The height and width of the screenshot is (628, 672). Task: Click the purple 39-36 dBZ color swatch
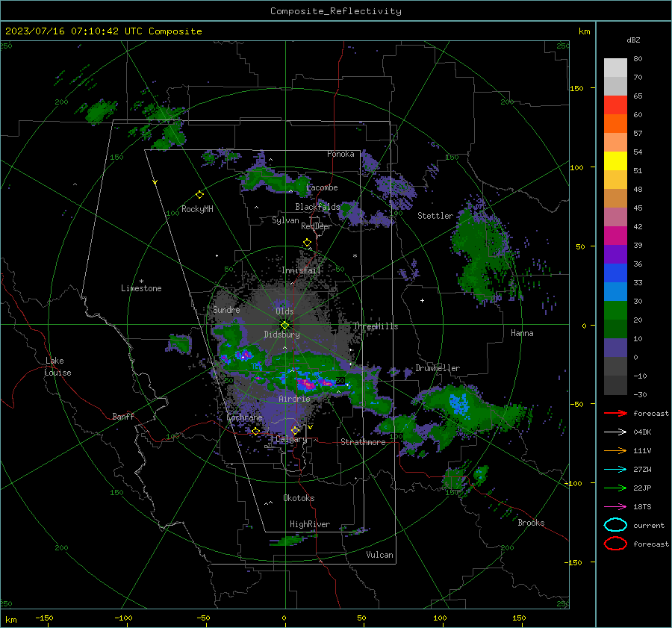tap(615, 255)
